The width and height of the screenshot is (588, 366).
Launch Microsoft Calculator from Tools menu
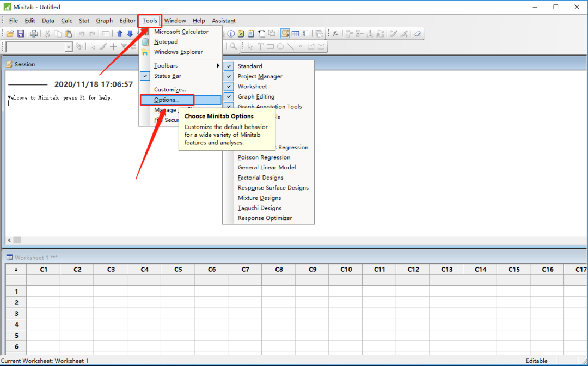pyautogui.click(x=181, y=32)
